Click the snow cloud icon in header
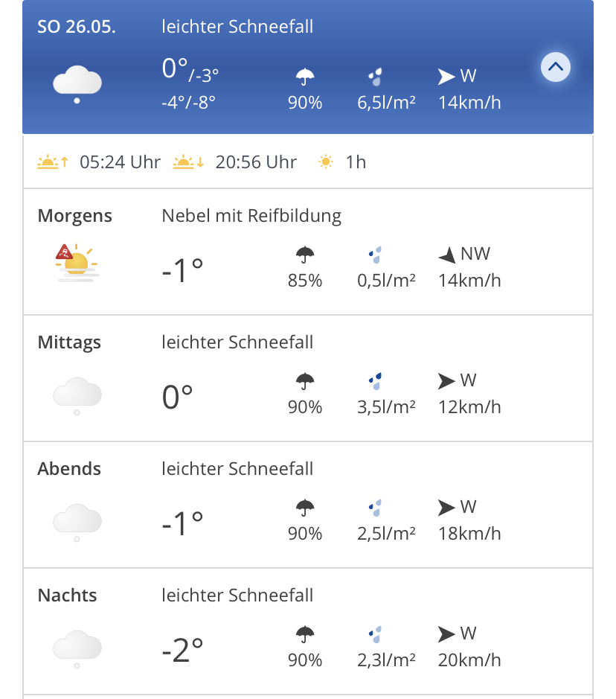 [77, 83]
